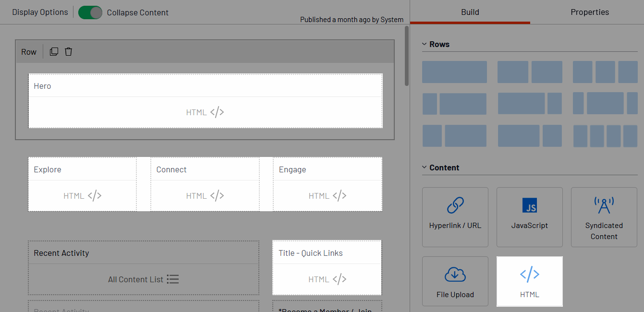
Task: Select the Engage HTML widget
Action: pos(328,184)
